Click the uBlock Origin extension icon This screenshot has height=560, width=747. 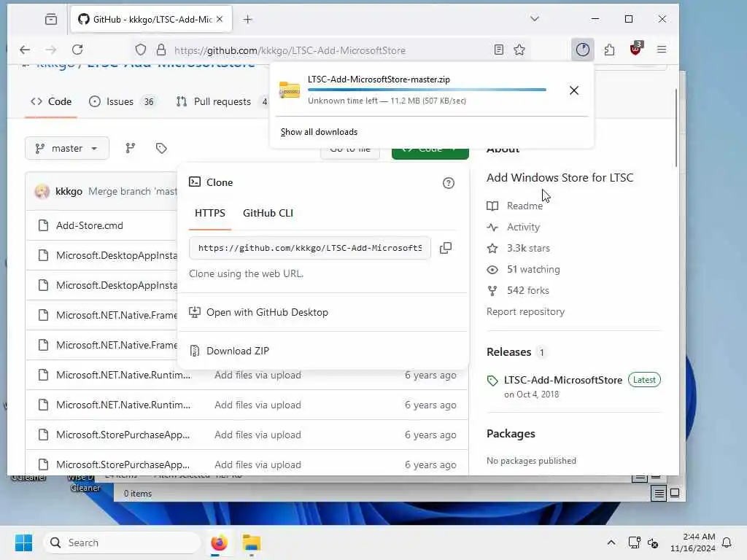pyautogui.click(x=635, y=49)
